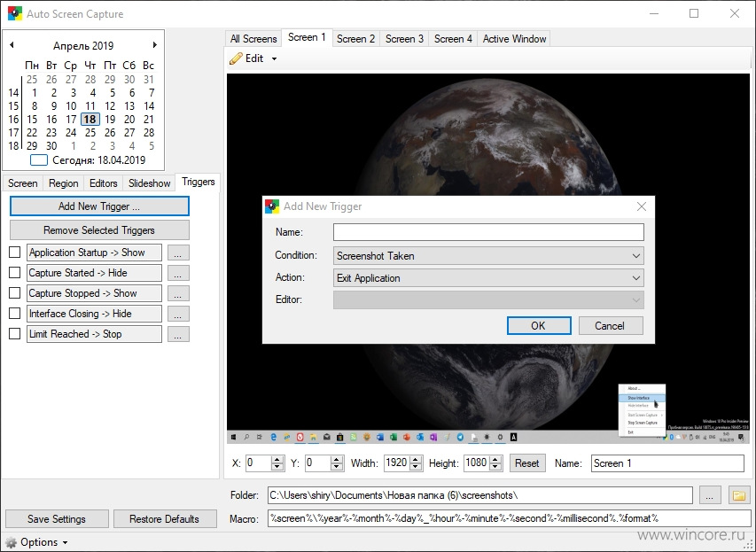Open the Editors tab
The height and width of the screenshot is (552, 756).
(x=103, y=183)
